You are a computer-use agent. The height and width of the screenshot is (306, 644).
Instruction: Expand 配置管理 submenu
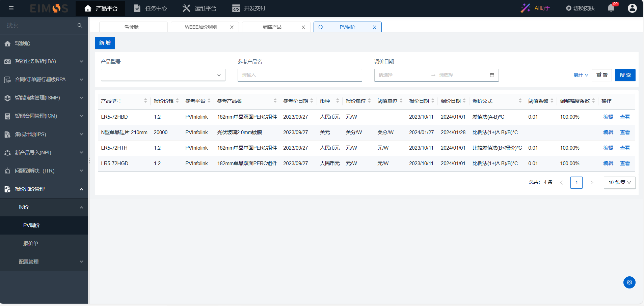pyautogui.click(x=44, y=262)
